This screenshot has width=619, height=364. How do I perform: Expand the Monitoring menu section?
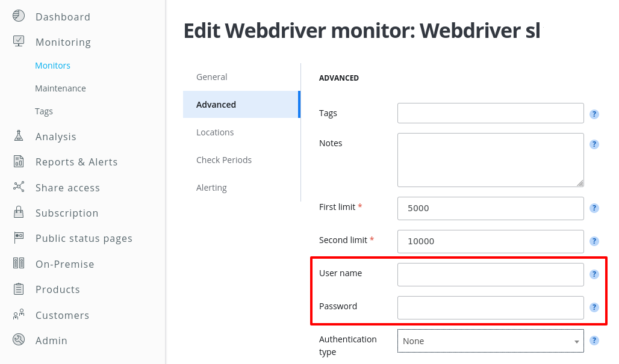[x=63, y=42]
